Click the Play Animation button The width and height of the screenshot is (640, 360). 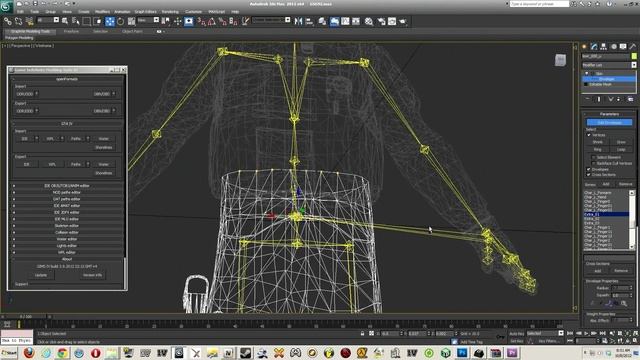[x=586, y=333]
